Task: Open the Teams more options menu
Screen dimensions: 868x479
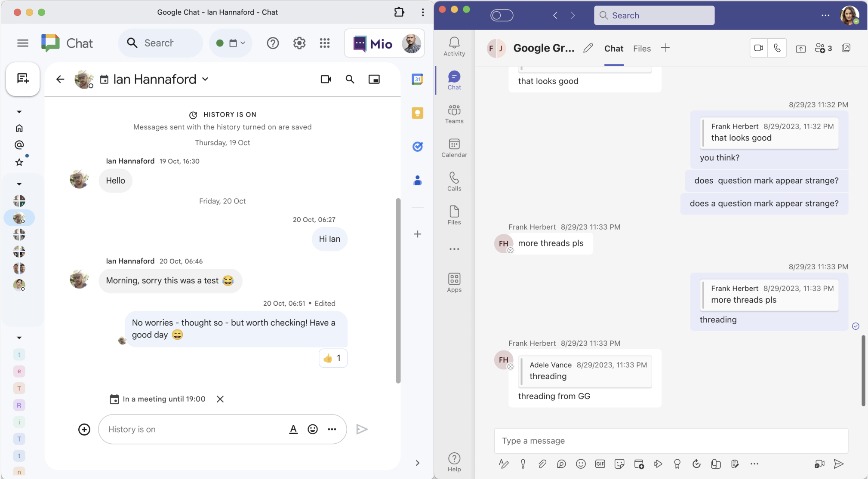Action: pyautogui.click(x=825, y=15)
